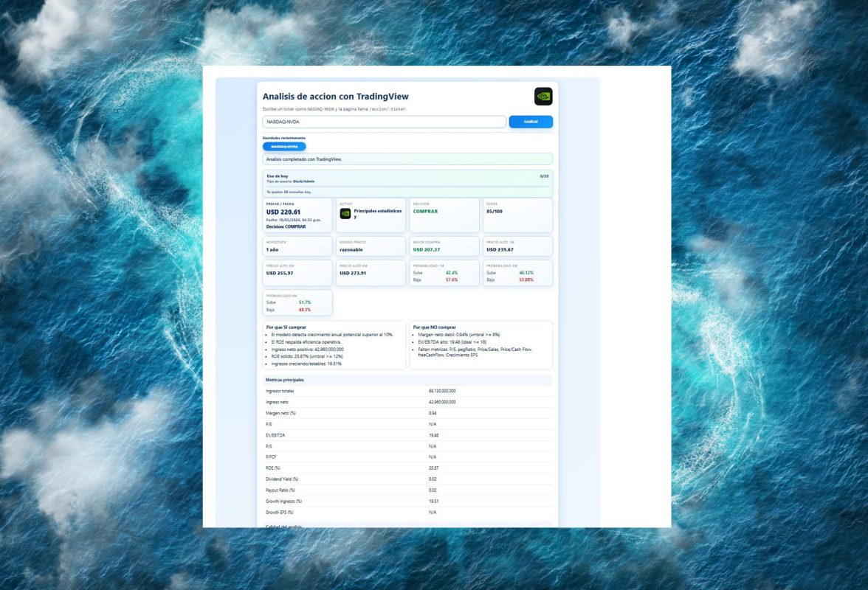Click the 'Payout Ratio (%)' row label
Screen dimensions: 868x590
coord(280,490)
